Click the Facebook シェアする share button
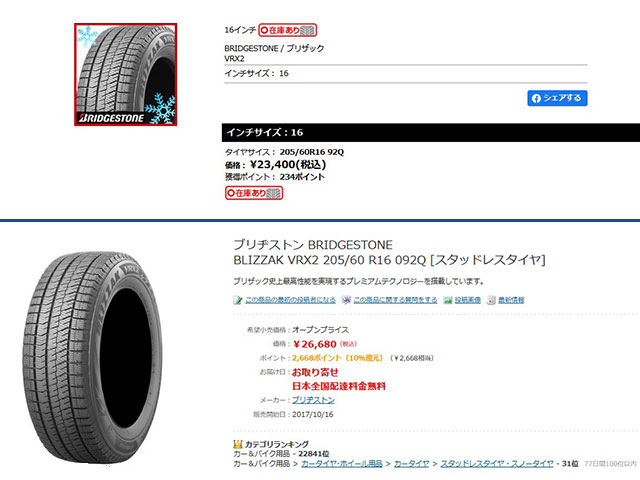 (x=557, y=98)
